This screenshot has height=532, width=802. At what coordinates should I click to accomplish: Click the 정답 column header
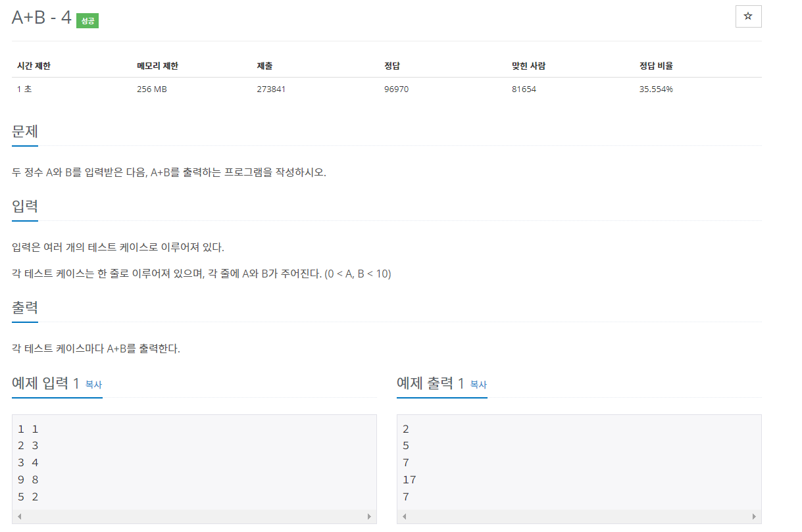[x=392, y=66]
